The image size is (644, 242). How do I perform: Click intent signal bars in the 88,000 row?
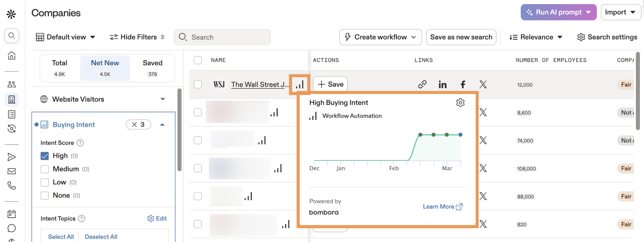(x=248, y=196)
